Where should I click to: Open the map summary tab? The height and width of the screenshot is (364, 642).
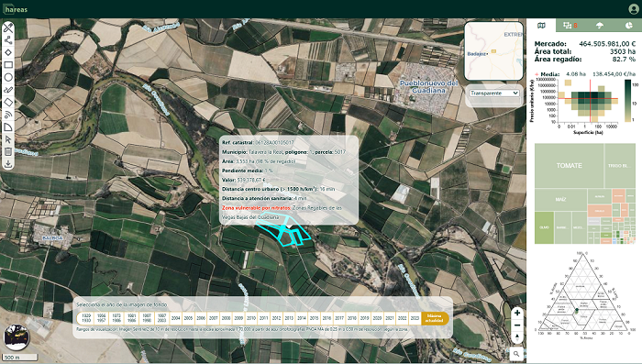[541, 26]
